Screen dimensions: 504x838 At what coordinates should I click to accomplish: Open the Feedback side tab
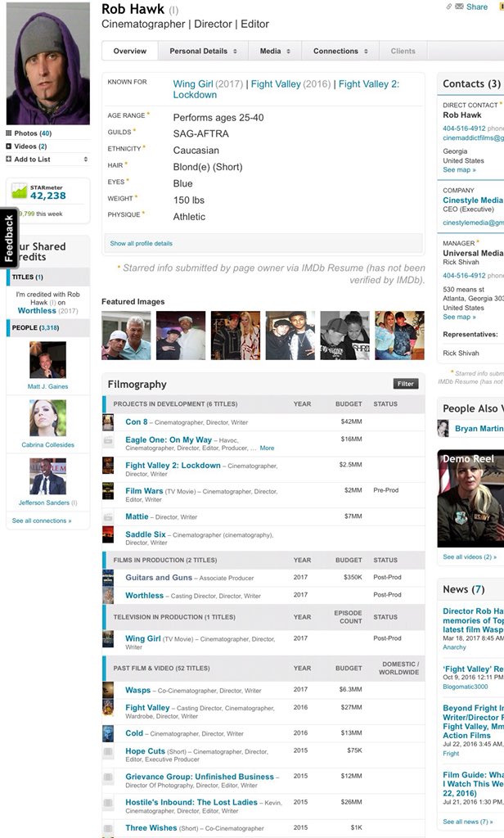[8, 238]
